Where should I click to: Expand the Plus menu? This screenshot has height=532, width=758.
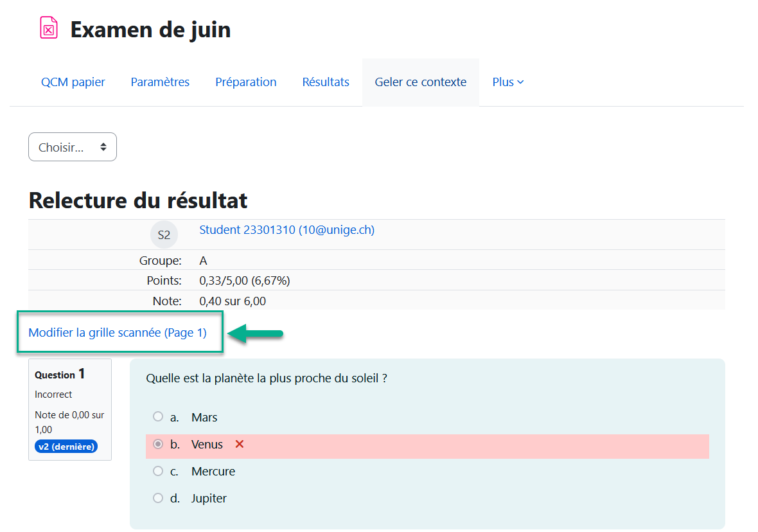point(507,82)
